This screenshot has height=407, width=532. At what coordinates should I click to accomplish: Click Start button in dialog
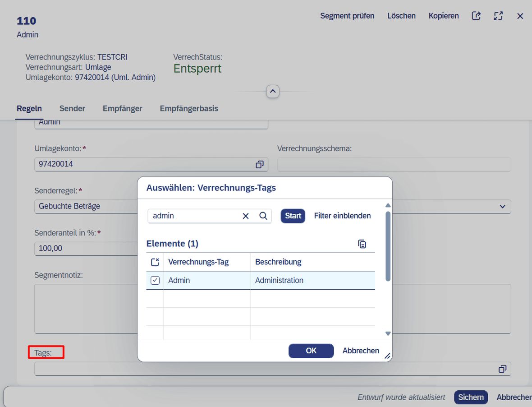[x=293, y=216]
